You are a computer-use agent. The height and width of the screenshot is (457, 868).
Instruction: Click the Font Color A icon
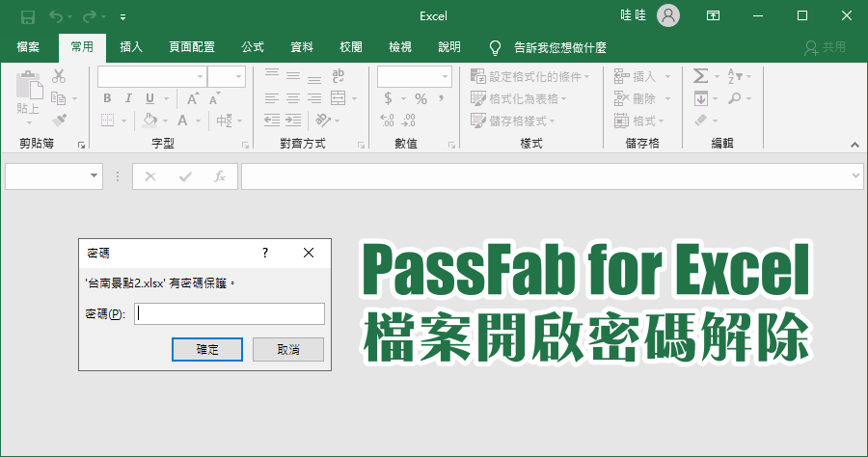pos(182,121)
